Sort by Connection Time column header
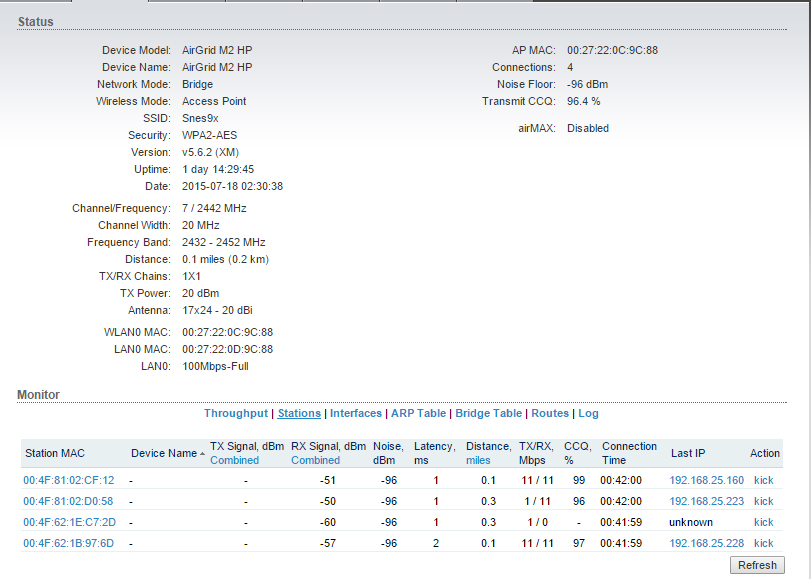This screenshot has height=579, width=811. [x=629, y=453]
